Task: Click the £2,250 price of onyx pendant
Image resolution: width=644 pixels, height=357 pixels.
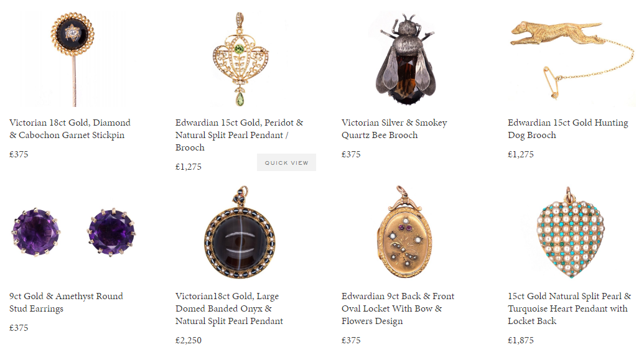Action: click(x=189, y=340)
